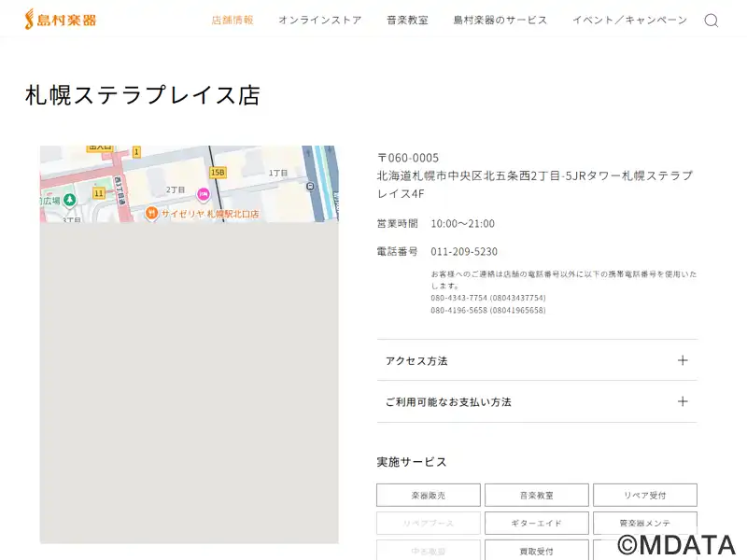Click the サイゼリヤ restaurant map pin
Screen dimensions: 747x560
tap(151, 214)
